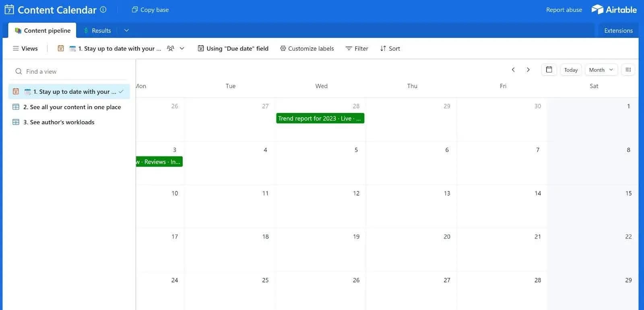
Task: Toggle the record list sidebar icon
Action: click(628, 70)
